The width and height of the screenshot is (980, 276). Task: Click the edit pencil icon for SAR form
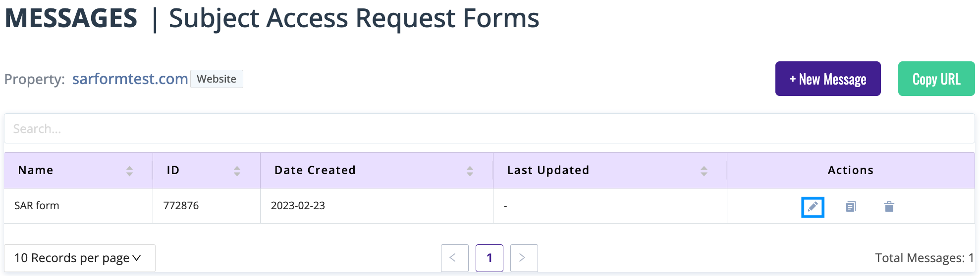pyautogui.click(x=813, y=207)
